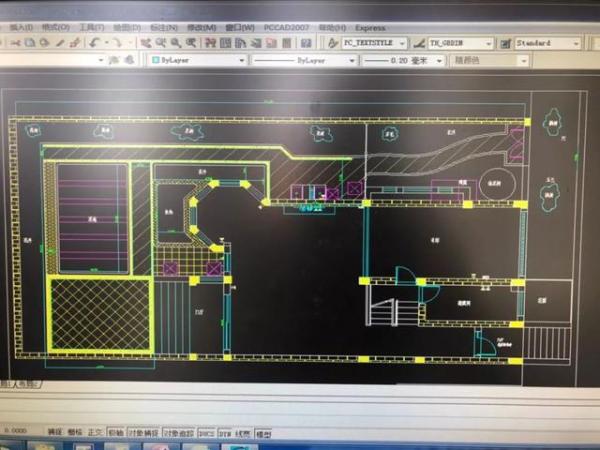This screenshot has width=600, height=450.
Task: Click the Copy toolbar icon
Action: pos(30,43)
